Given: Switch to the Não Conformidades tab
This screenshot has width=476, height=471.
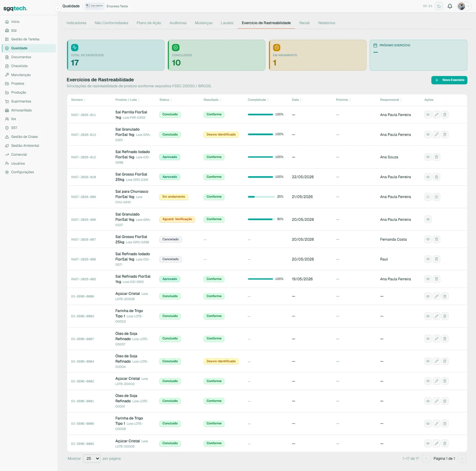Looking at the screenshot, I should (112, 23).
